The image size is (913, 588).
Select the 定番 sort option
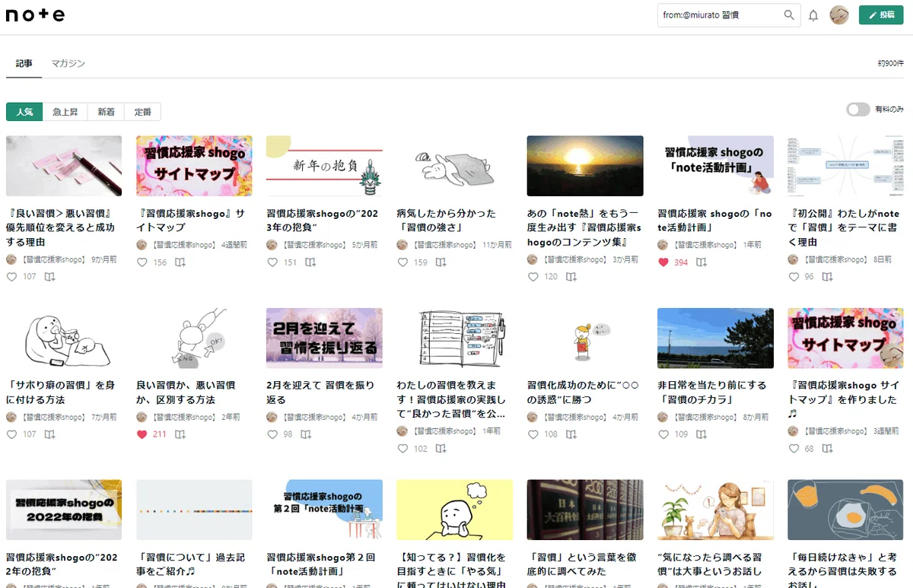(x=142, y=112)
